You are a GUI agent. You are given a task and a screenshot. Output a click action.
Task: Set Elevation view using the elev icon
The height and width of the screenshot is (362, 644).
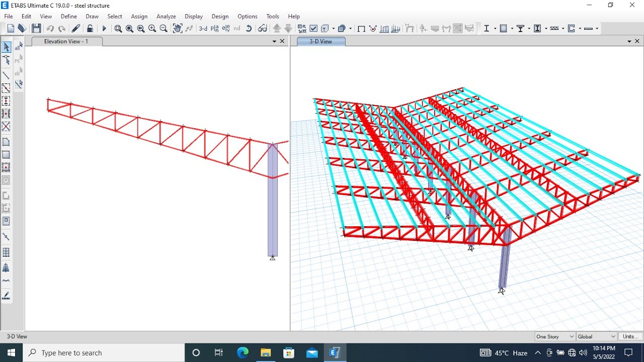click(x=226, y=29)
